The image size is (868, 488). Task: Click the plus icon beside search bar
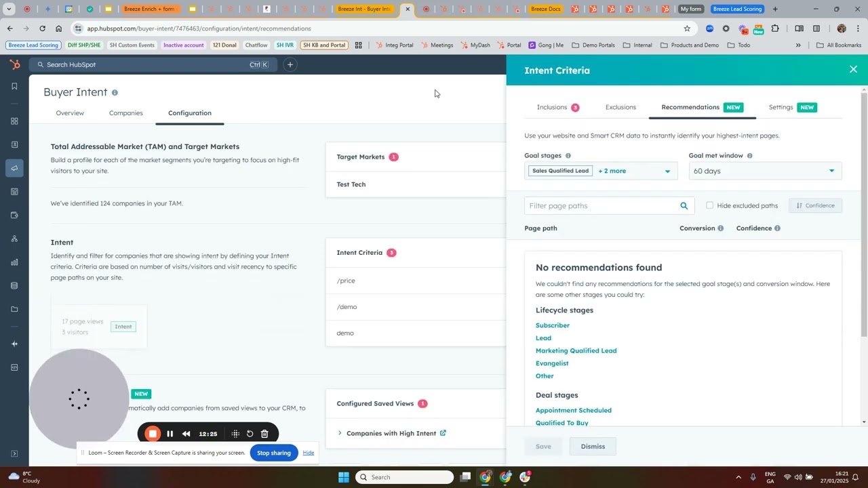click(x=290, y=64)
